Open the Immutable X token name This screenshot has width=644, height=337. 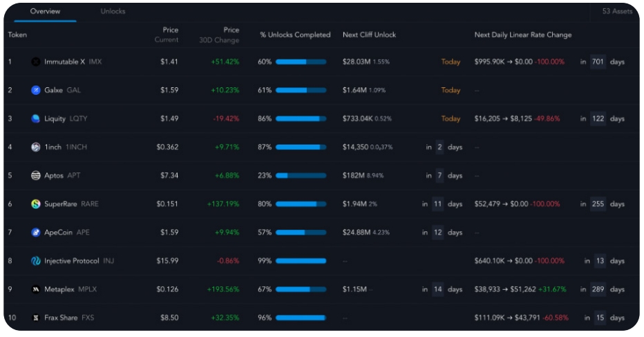pyautogui.click(x=64, y=62)
